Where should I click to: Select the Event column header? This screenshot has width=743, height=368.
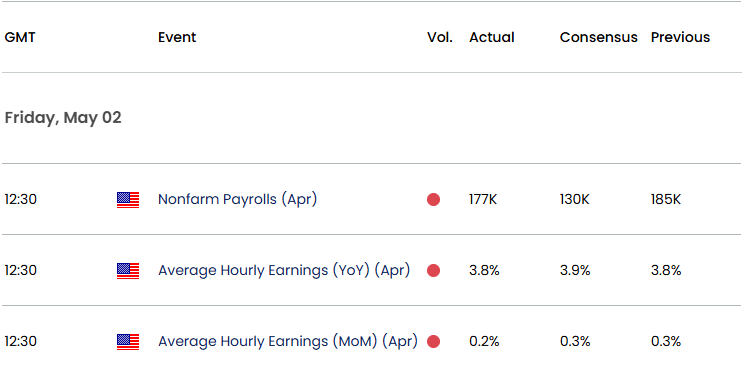click(x=177, y=37)
